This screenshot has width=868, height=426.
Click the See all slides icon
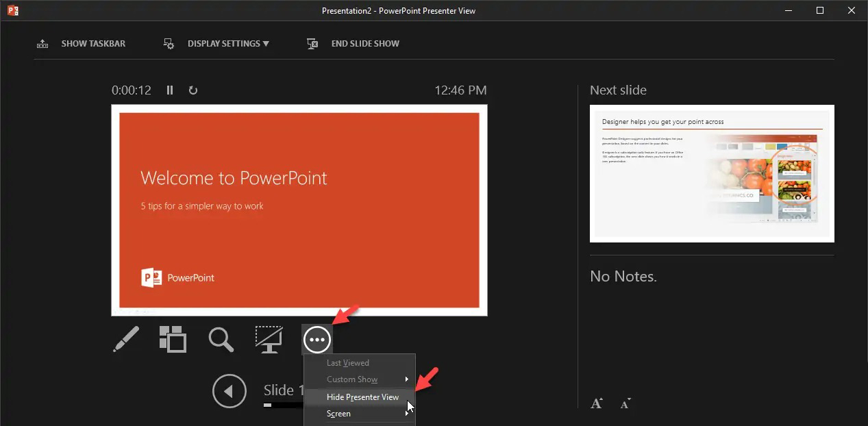point(173,339)
